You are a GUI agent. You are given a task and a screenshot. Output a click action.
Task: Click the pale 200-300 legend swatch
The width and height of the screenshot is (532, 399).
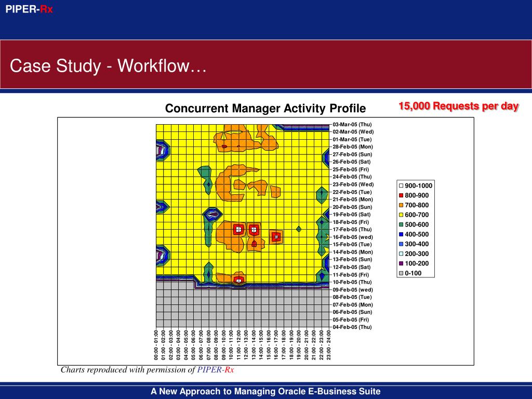coord(401,254)
